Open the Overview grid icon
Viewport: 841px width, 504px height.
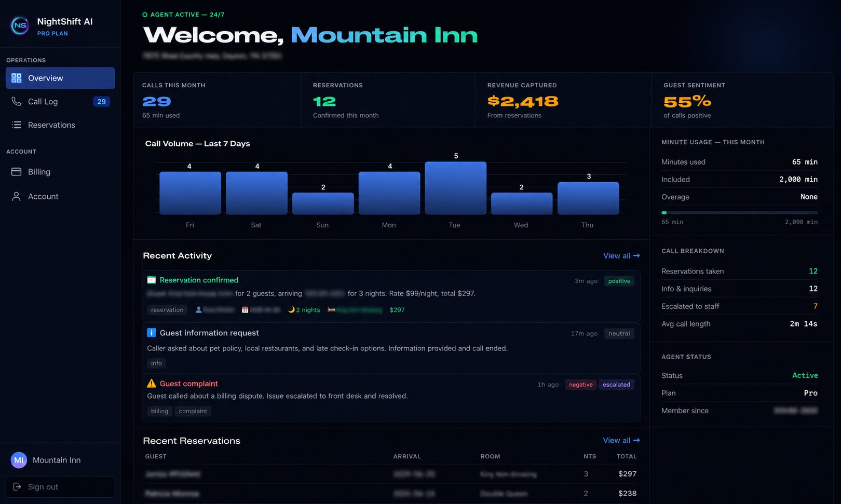coord(17,78)
